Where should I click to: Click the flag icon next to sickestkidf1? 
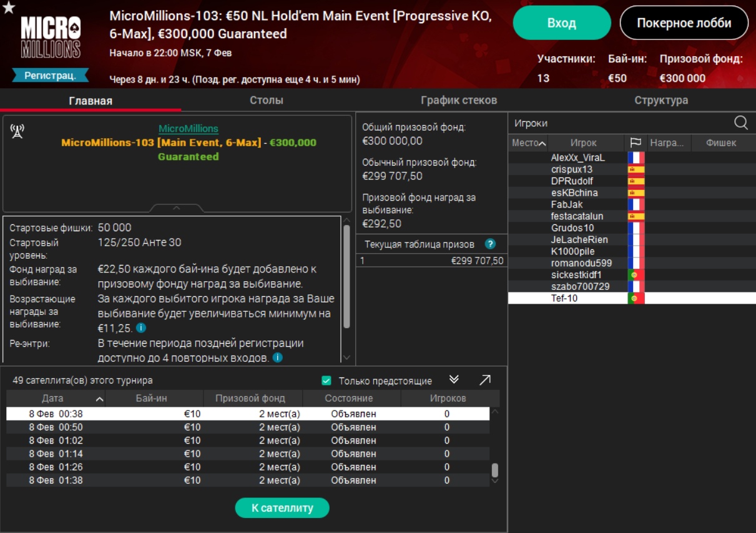coord(636,275)
